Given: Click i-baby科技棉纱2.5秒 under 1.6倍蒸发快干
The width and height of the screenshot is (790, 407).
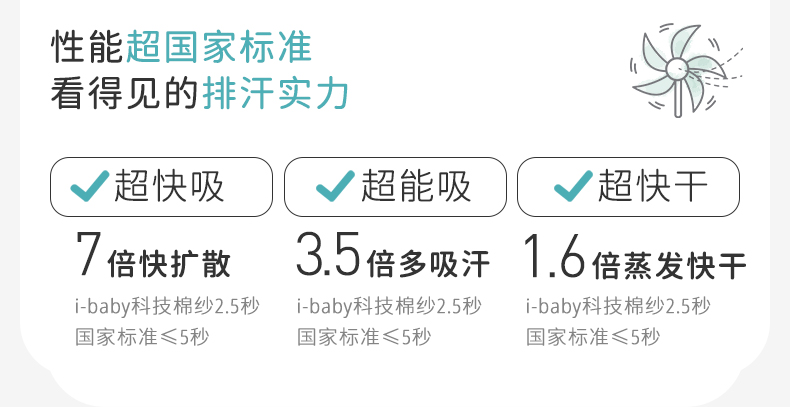Looking at the screenshot, I should 618,306.
